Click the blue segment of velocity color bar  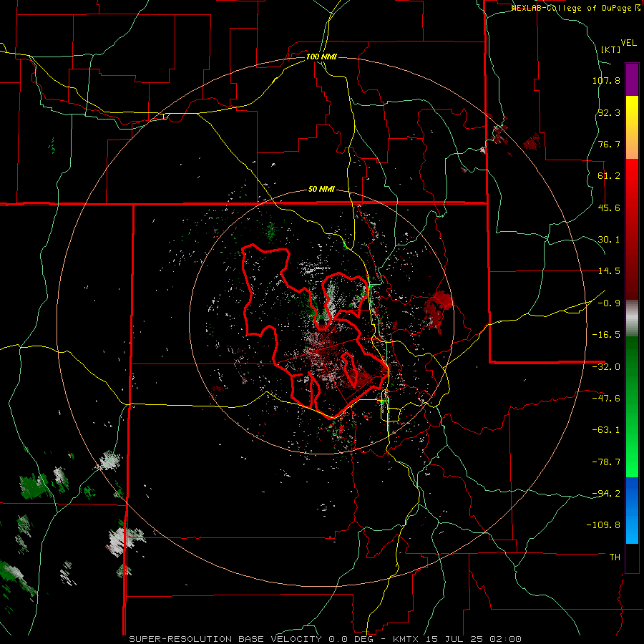pos(632,510)
